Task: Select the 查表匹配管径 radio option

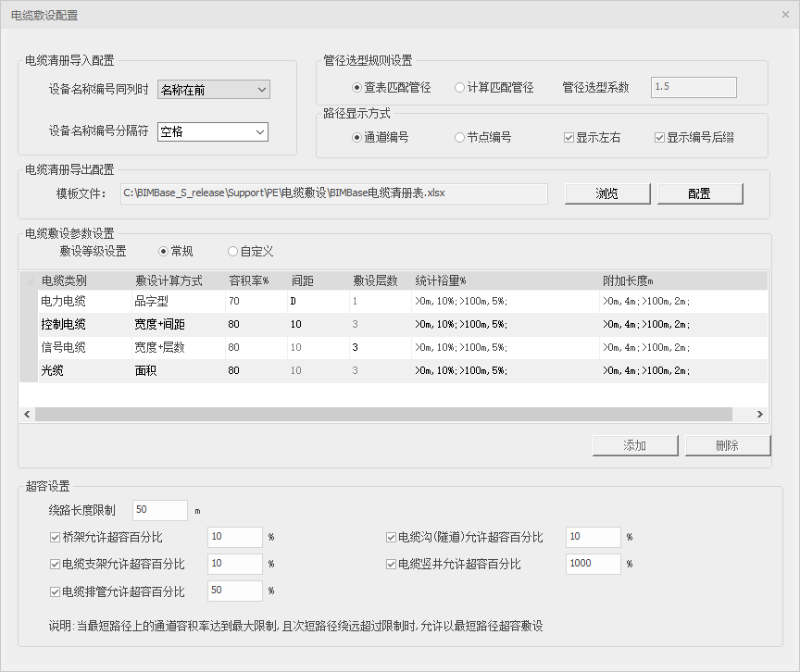Action: click(357, 87)
